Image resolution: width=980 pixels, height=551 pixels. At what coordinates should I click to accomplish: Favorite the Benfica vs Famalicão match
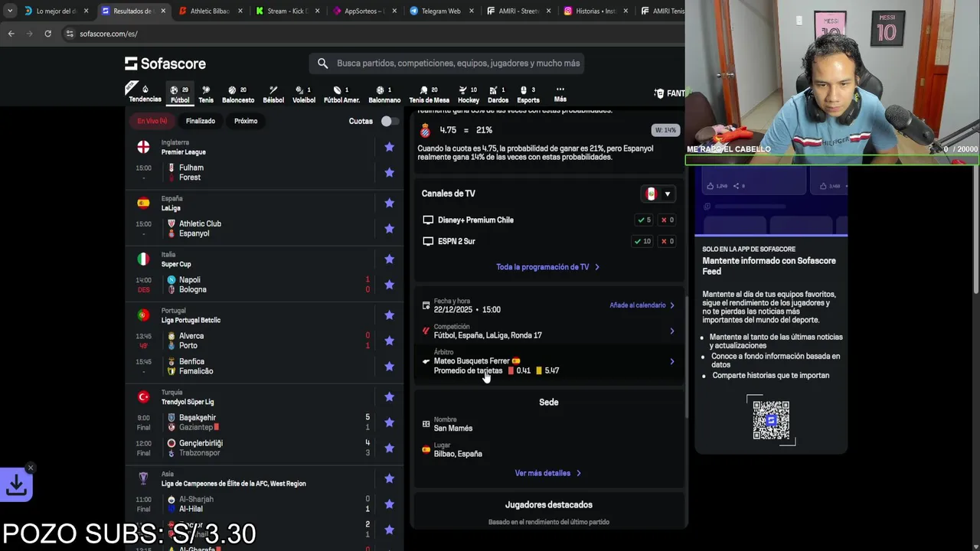coord(389,366)
